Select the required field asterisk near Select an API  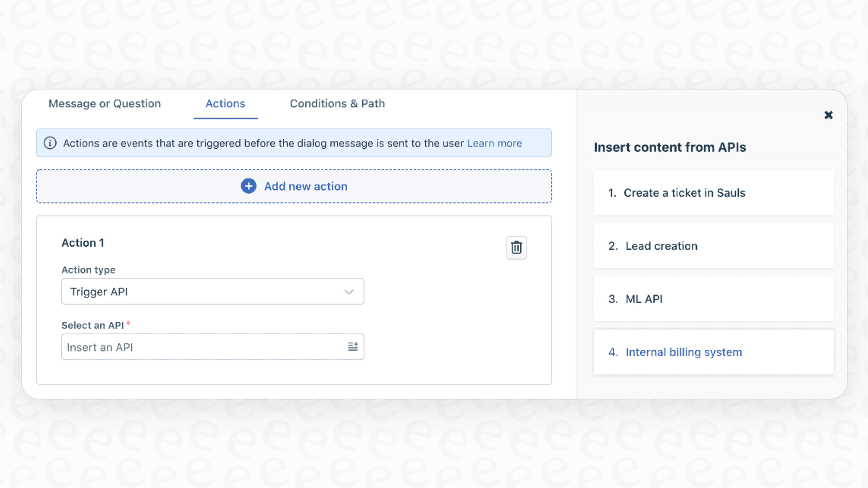click(x=128, y=323)
